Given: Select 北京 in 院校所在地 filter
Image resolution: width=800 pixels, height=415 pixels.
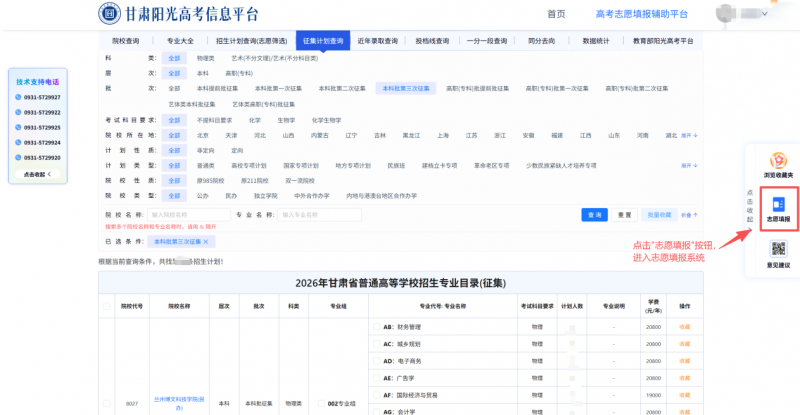Looking at the screenshot, I should [203, 135].
